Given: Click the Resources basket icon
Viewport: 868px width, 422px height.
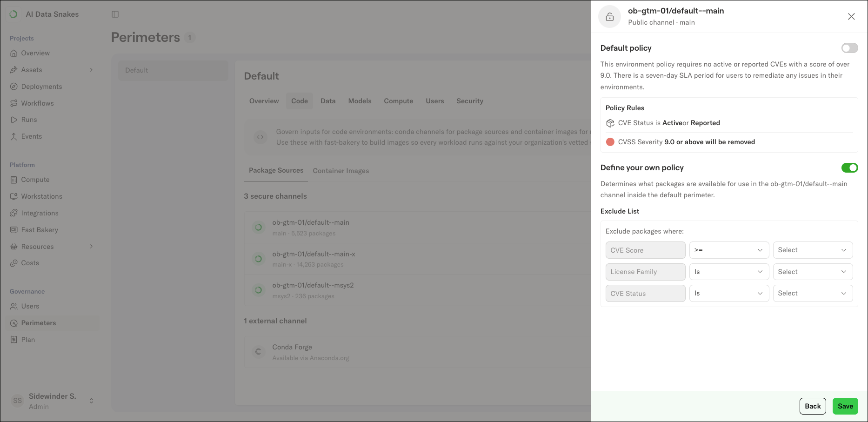Looking at the screenshot, I should point(14,247).
